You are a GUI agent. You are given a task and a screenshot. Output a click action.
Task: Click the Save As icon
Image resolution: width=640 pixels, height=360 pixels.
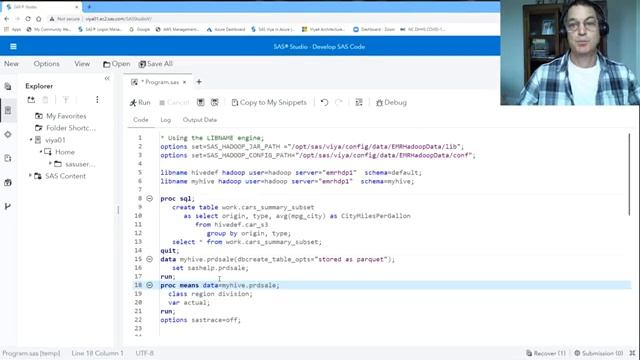point(214,102)
